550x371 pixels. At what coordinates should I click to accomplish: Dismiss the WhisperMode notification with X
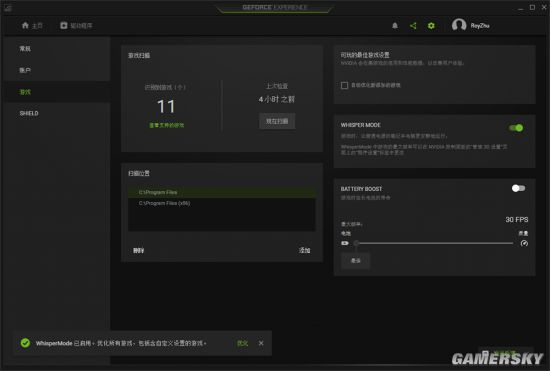pos(261,343)
